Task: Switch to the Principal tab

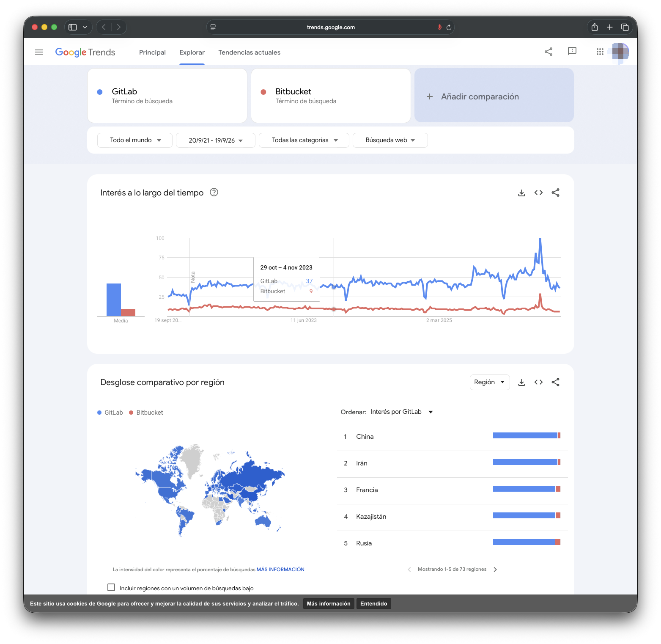Action: tap(152, 52)
